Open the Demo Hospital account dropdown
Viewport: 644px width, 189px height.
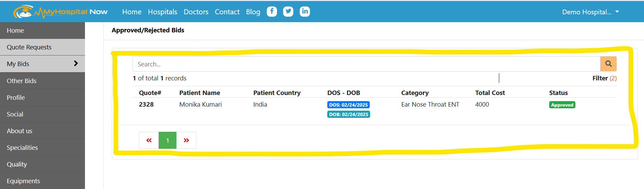(x=591, y=12)
